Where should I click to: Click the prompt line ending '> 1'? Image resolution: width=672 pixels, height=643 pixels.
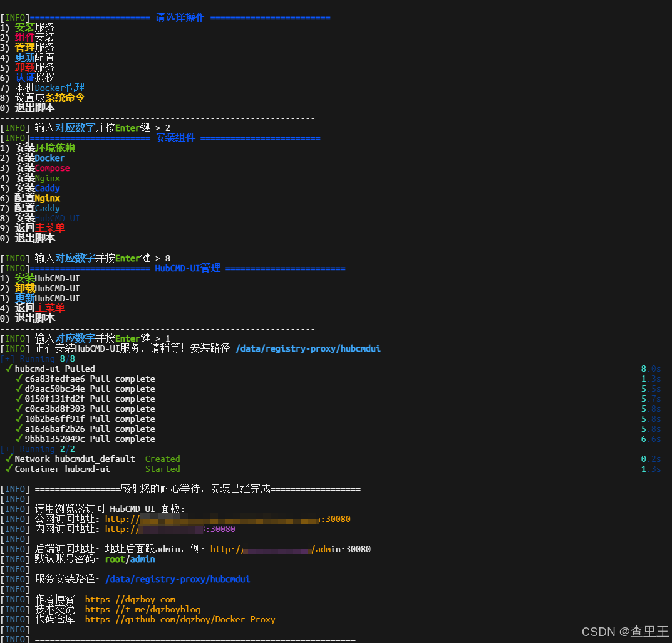[85, 338]
